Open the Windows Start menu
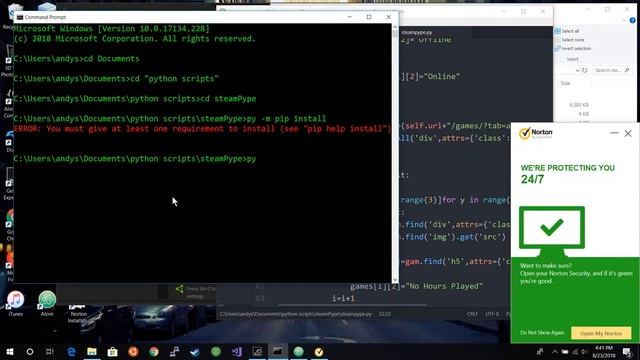Image resolution: width=640 pixels, height=360 pixels. click(10, 351)
